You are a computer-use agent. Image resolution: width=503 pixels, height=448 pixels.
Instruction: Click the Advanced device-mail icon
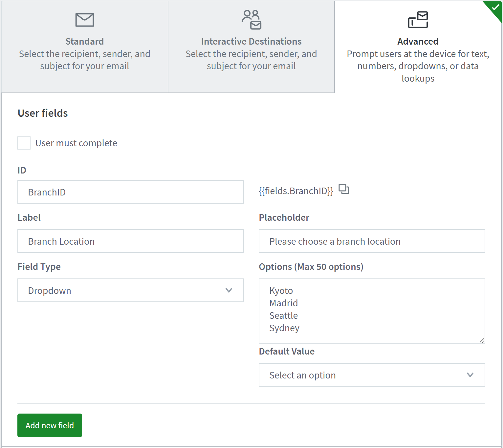[x=418, y=20]
